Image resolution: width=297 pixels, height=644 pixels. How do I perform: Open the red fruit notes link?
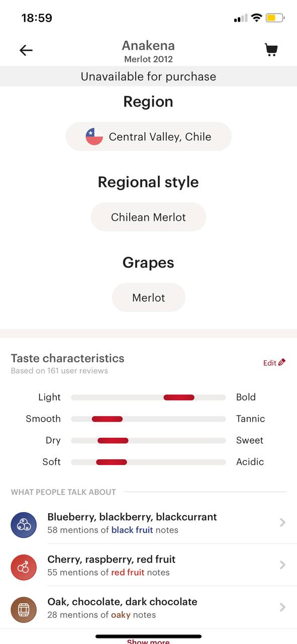click(x=128, y=572)
